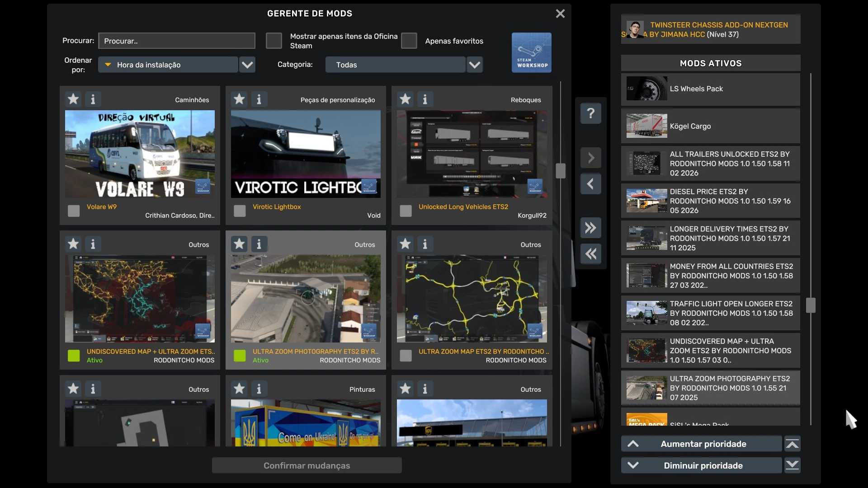868x488 pixels.
Task: Enable the Apenas favoritos filter
Action: [409, 41]
